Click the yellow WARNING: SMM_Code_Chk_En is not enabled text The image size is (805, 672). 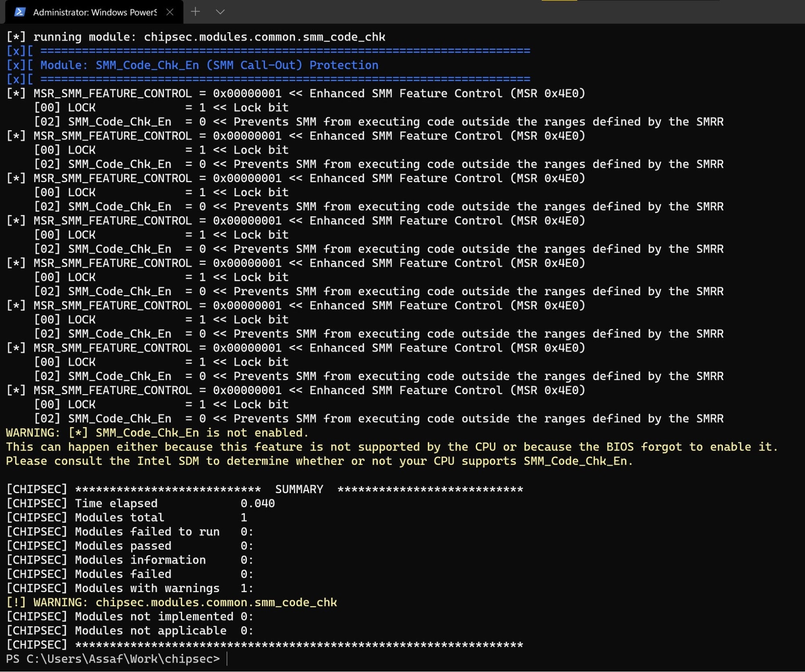157,433
